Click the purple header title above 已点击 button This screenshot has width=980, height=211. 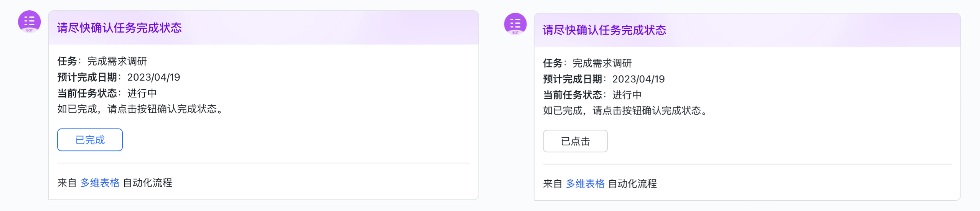pyautogui.click(x=604, y=30)
